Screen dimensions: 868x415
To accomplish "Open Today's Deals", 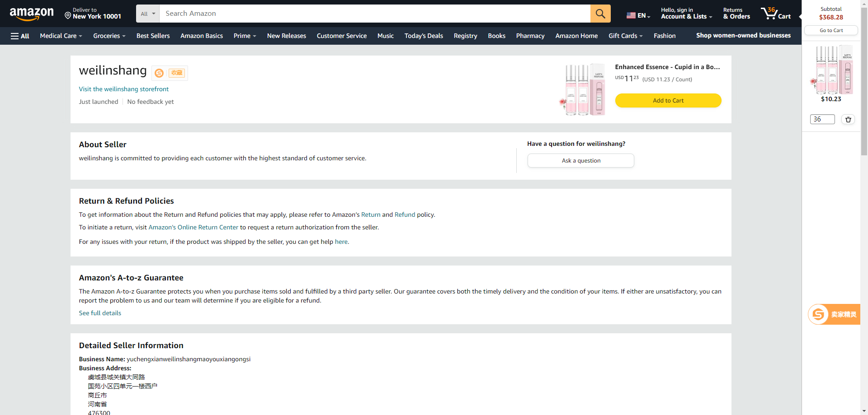I will pyautogui.click(x=424, y=36).
